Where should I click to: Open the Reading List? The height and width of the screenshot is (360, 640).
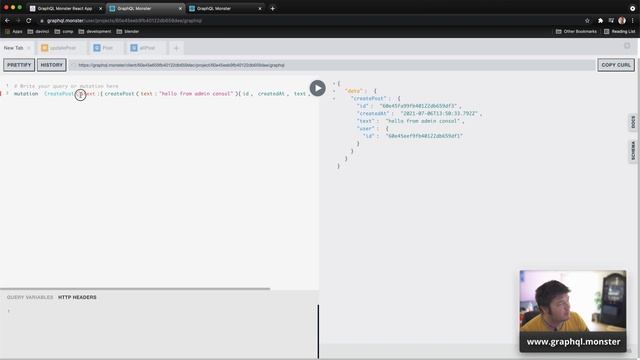619,31
